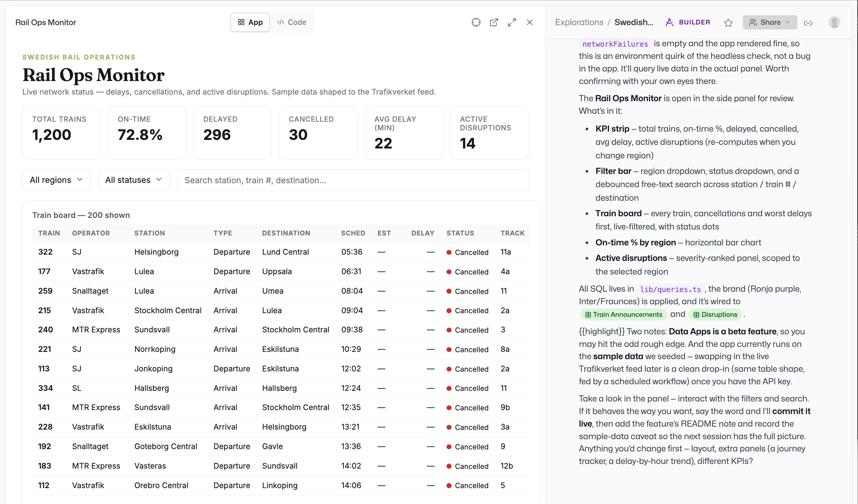Click scheduled time 09:38
The height and width of the screenshot is (504, 858).
coord(352,330)
